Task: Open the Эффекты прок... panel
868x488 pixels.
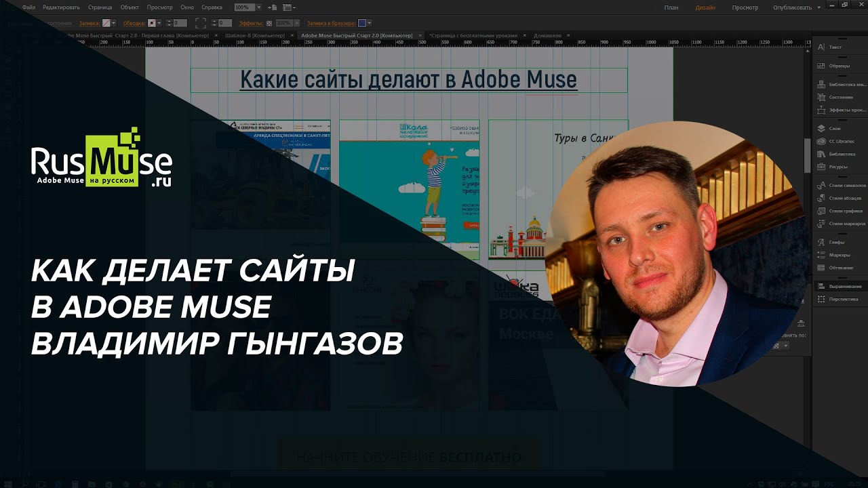Action: pyautogui.click(x=841, y=110)
